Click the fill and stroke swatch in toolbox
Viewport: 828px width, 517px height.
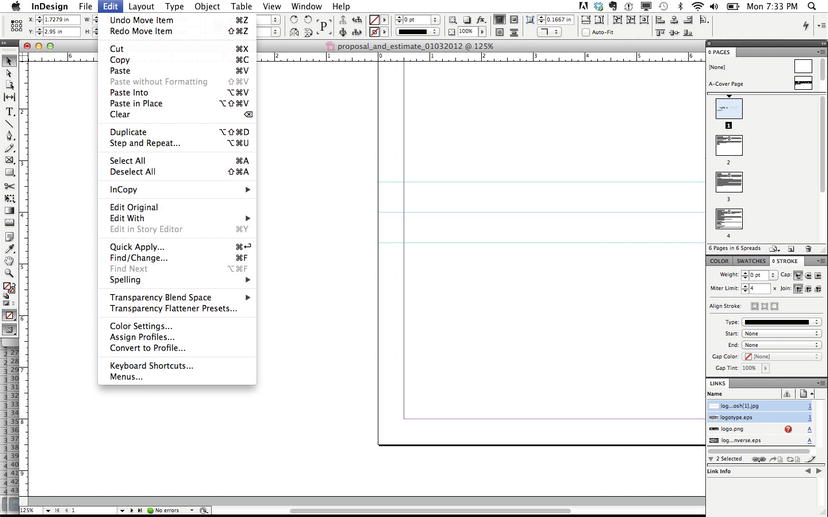(9, 287)
